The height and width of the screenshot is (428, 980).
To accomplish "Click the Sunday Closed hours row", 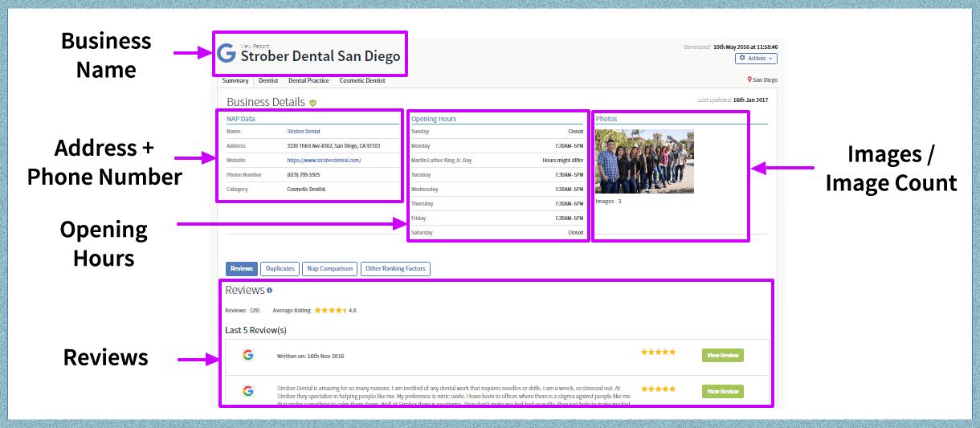I will tap(497, 131).
